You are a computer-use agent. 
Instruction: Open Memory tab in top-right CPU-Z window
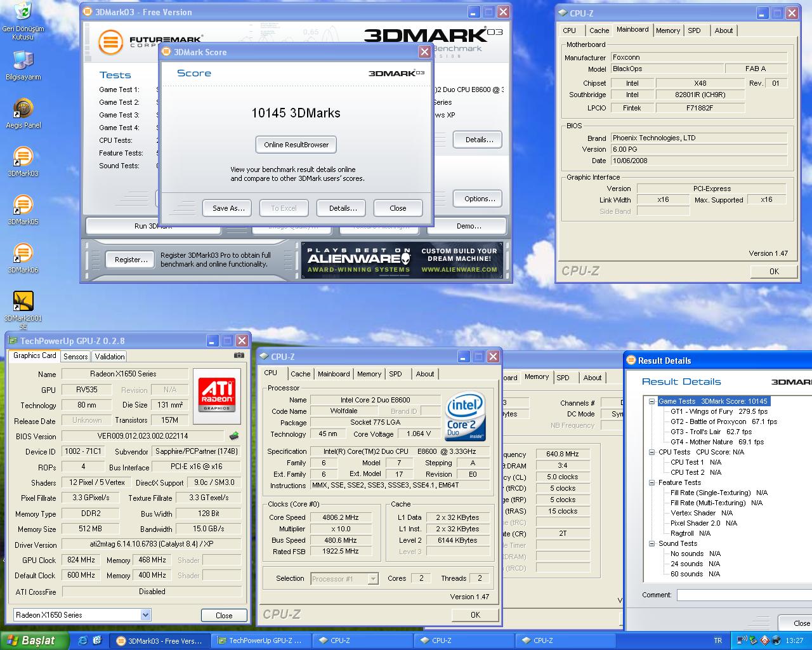pos(668,30)
